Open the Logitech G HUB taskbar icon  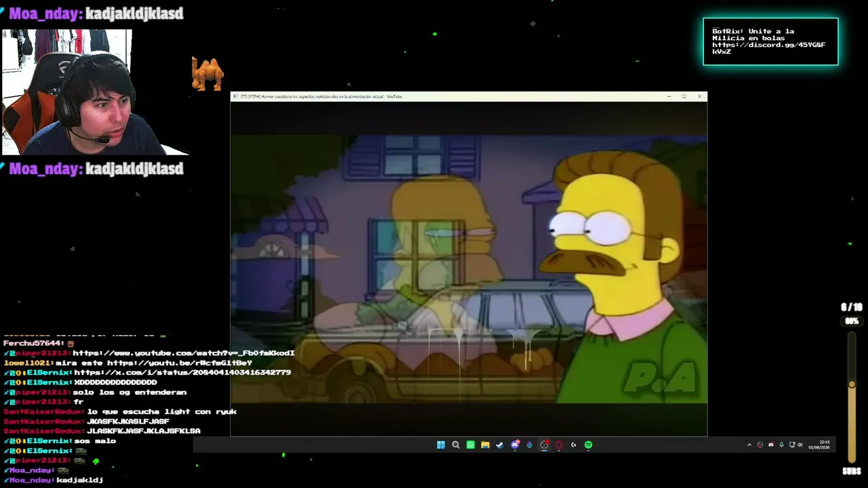574,445
